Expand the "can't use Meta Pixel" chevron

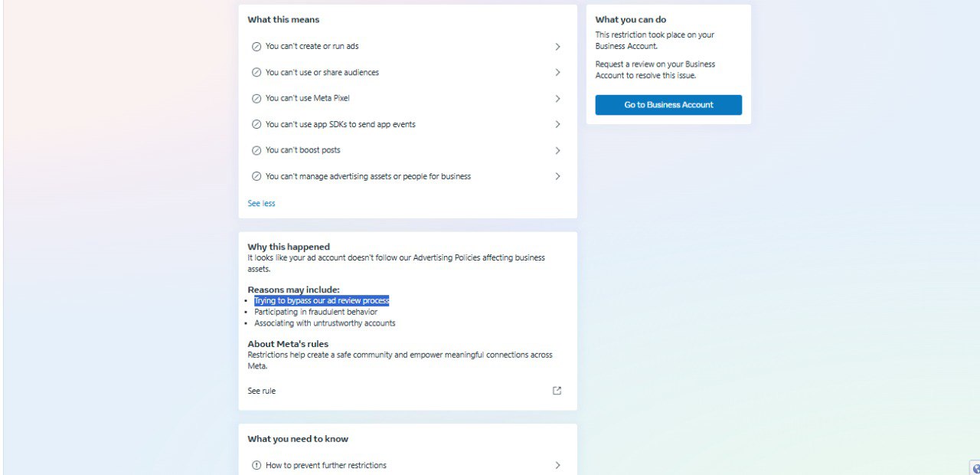coord(557,99)
